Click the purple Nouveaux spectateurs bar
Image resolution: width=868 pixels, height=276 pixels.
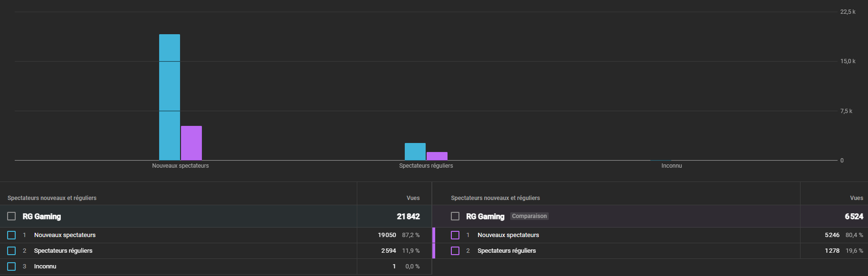(x=191, y=143)
